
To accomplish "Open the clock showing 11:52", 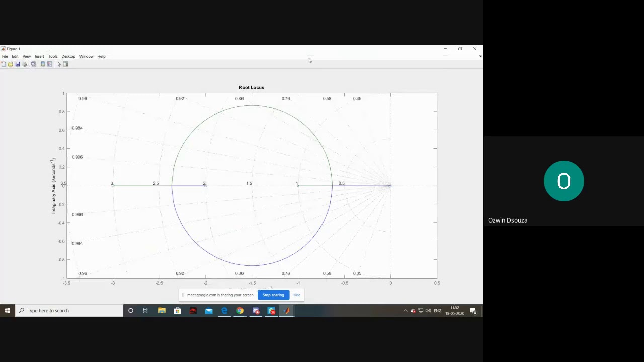I will 455,311.
